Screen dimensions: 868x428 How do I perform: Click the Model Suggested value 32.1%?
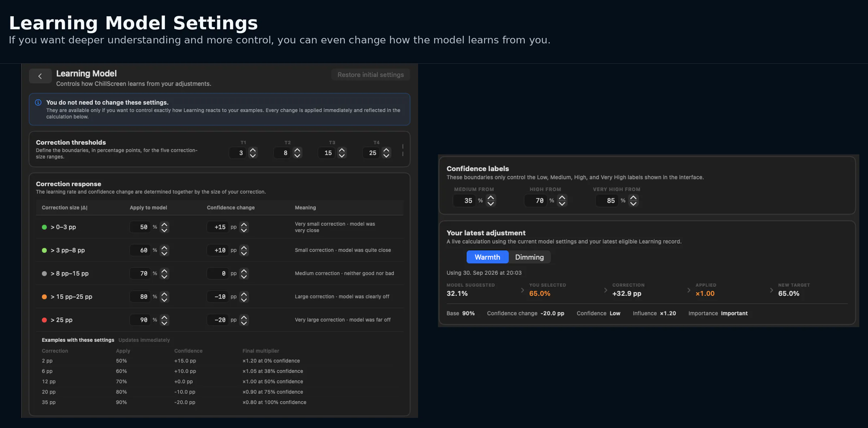[457, 294]
